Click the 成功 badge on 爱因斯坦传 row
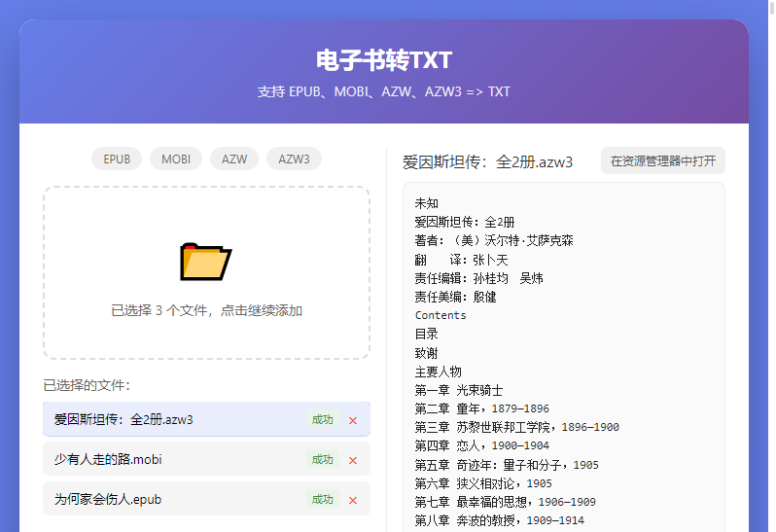Image resolution: width=776 pixels, height=532 pixels. tap(322, 420)
